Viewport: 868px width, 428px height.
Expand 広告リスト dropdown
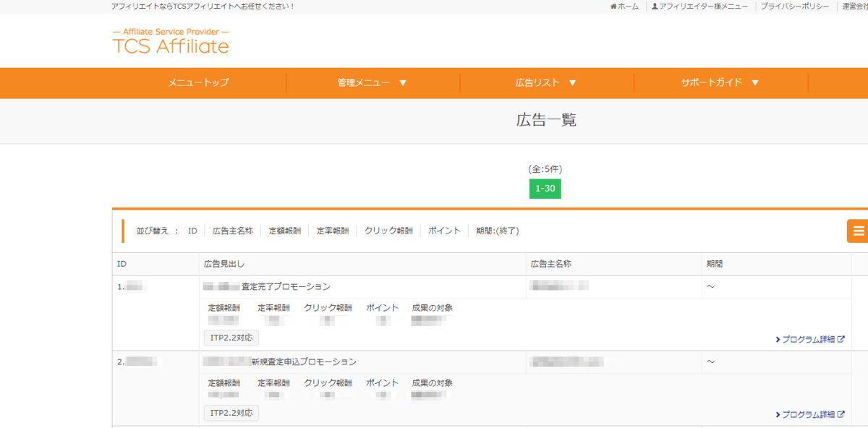546,83
